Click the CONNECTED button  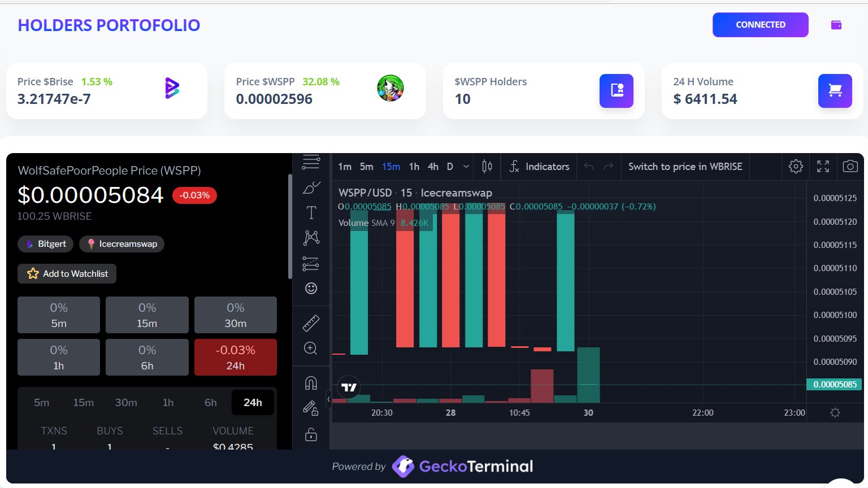(761, 25)
